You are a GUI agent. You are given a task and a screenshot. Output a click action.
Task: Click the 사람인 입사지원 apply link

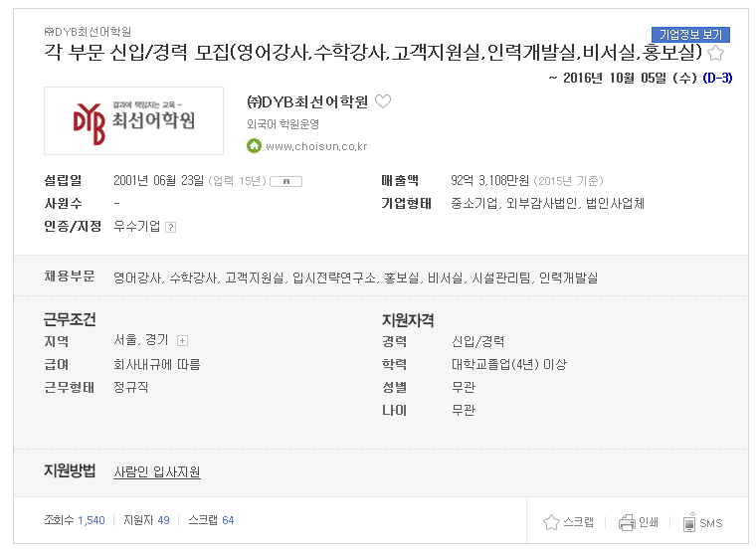(x=157, y=471)
